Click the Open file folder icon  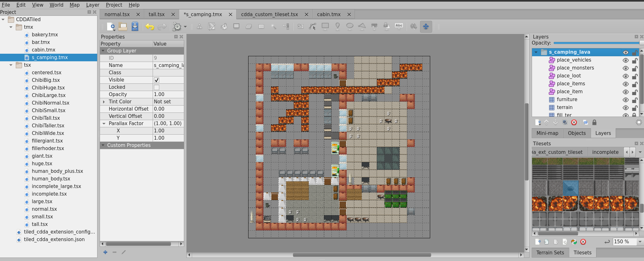[123, 27]
